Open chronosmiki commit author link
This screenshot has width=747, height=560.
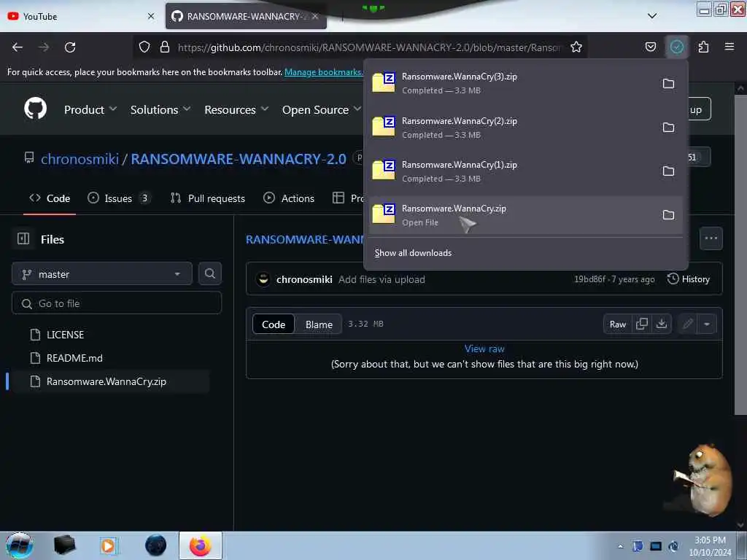(304, 279)
